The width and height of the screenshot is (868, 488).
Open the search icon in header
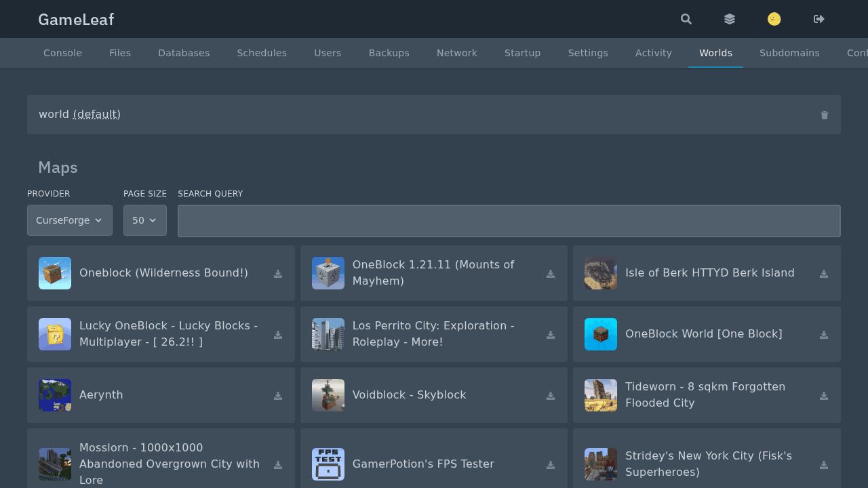click(686, 19)
